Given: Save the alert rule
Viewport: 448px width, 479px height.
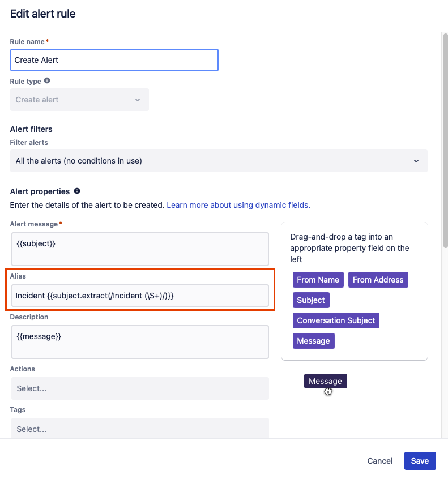Looking at the screenshot, I should 420,461.
